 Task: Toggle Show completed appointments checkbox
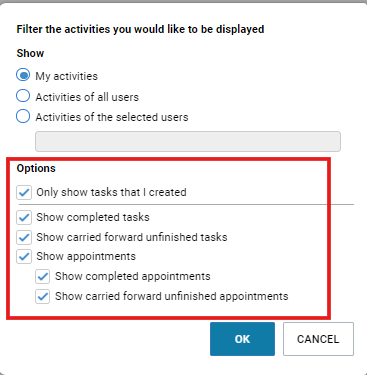(x=43, y=277)
